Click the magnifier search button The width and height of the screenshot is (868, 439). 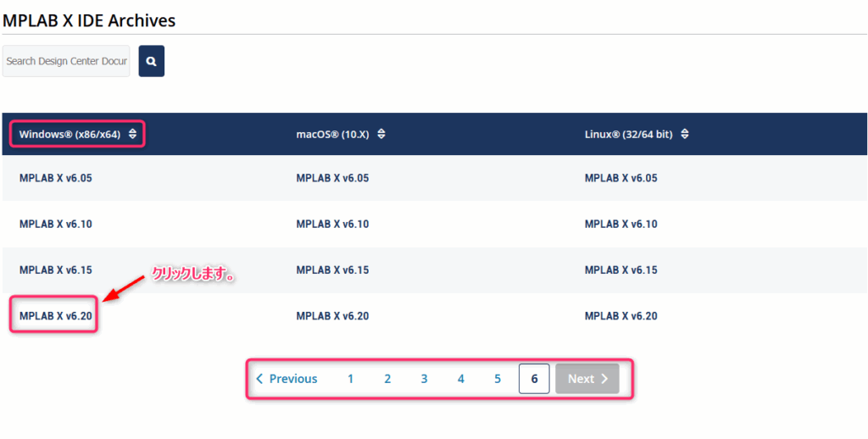click(151, 61)
